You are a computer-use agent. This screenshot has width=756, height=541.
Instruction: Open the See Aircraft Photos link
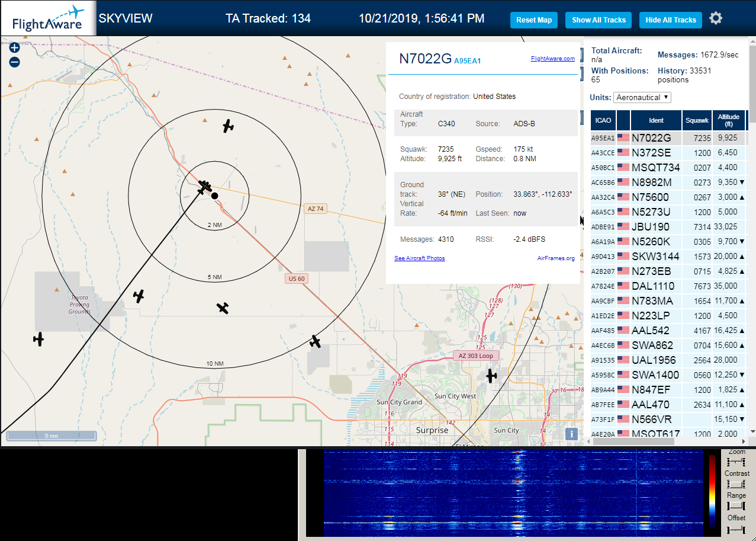[420, 258]
